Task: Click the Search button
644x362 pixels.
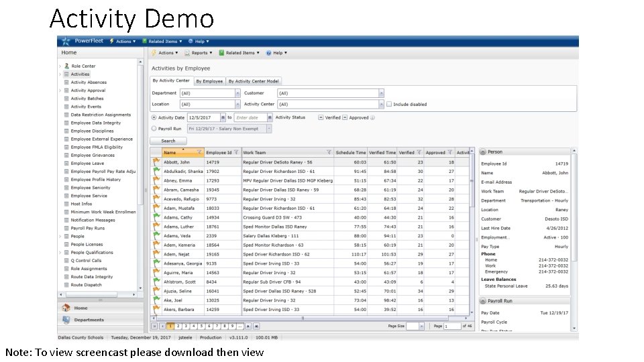Action: [x=168, y=141]
